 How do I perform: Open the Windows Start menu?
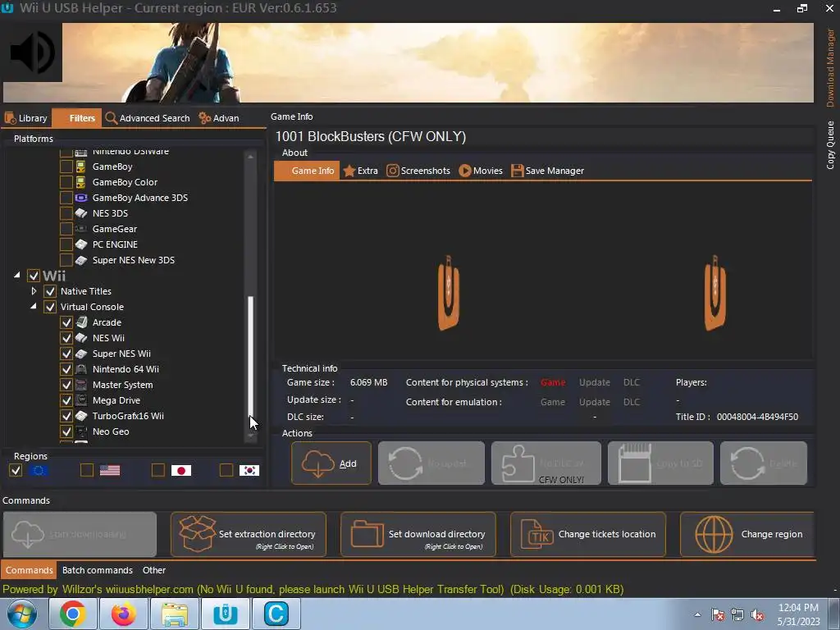tap(21, 614)
